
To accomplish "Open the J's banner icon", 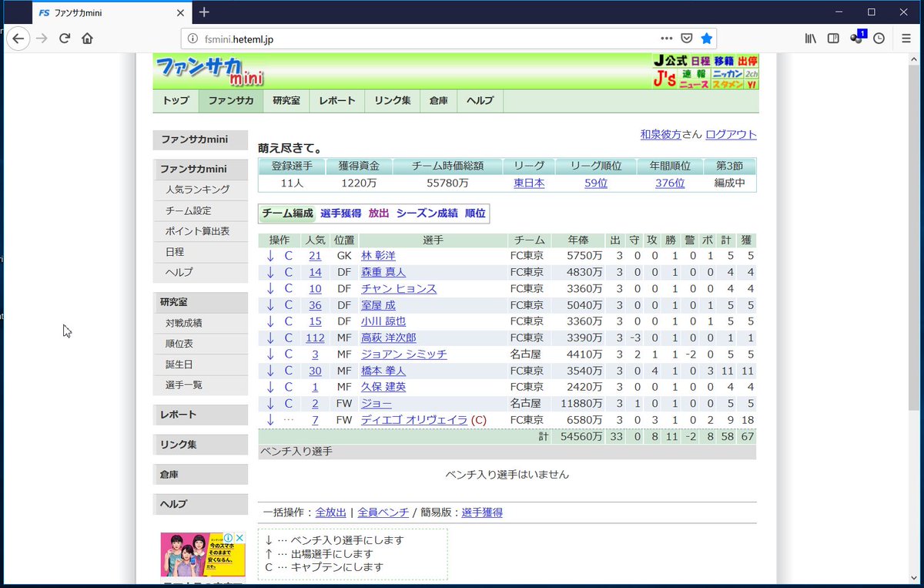I will pyautogui.click(x=664, y=79).
